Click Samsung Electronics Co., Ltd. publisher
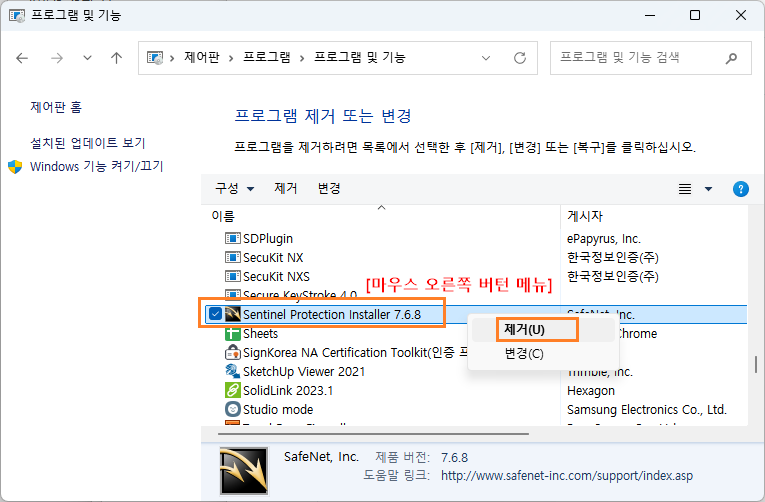Viewport: 765px width, 502px height. [x=647, y=410]
